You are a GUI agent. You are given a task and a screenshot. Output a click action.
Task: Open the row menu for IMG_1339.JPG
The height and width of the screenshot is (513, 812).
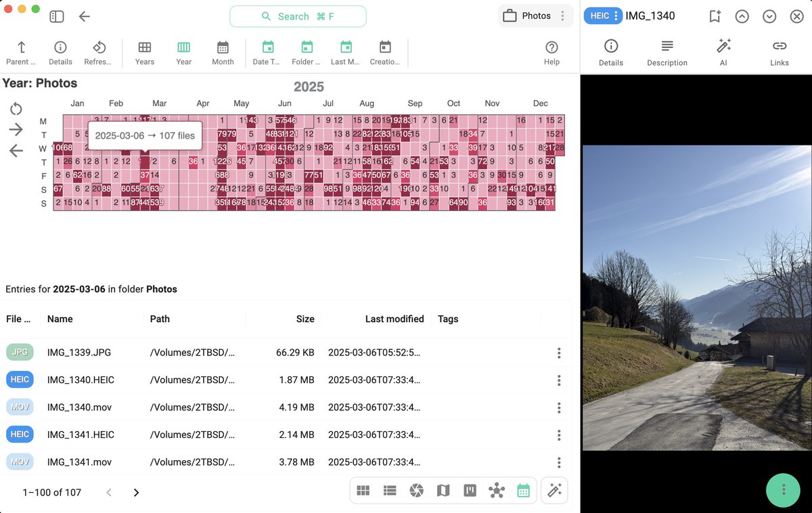[x=559, y=353]
